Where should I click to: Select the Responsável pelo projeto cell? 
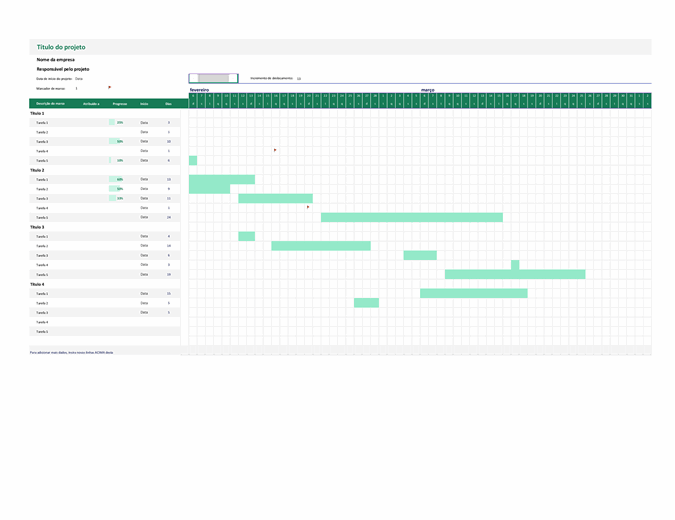(64, 69)
